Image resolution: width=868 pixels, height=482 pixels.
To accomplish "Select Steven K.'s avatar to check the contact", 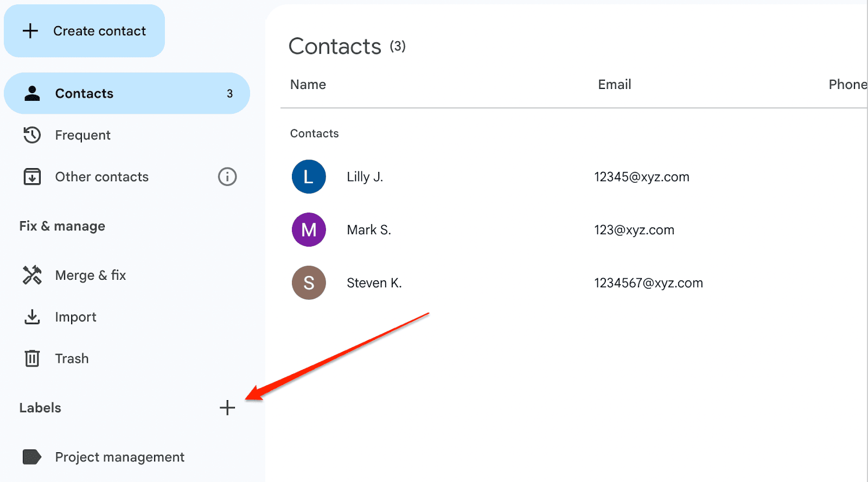I will [309, 282].
